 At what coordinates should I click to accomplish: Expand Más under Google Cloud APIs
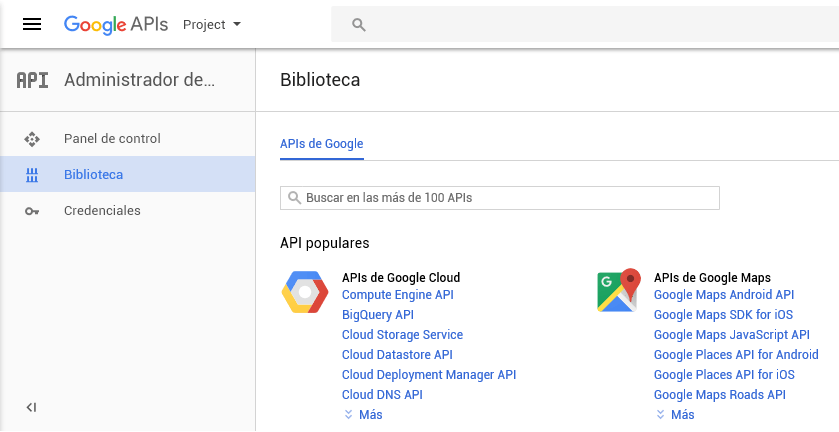coord(363,414)
